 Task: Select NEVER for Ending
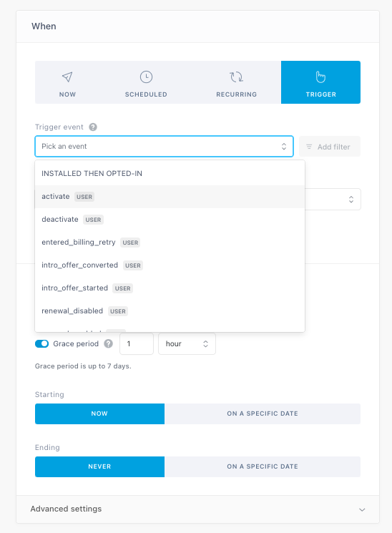pos(99,466)
